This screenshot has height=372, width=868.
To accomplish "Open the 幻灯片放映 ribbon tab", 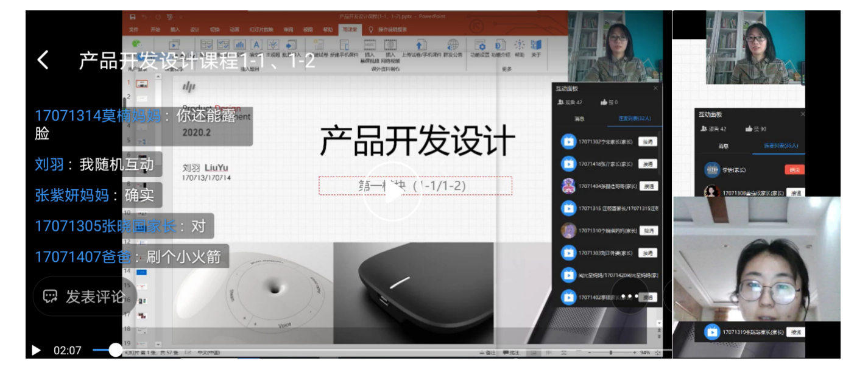I will pyautogui.click(x=261, y=29).
